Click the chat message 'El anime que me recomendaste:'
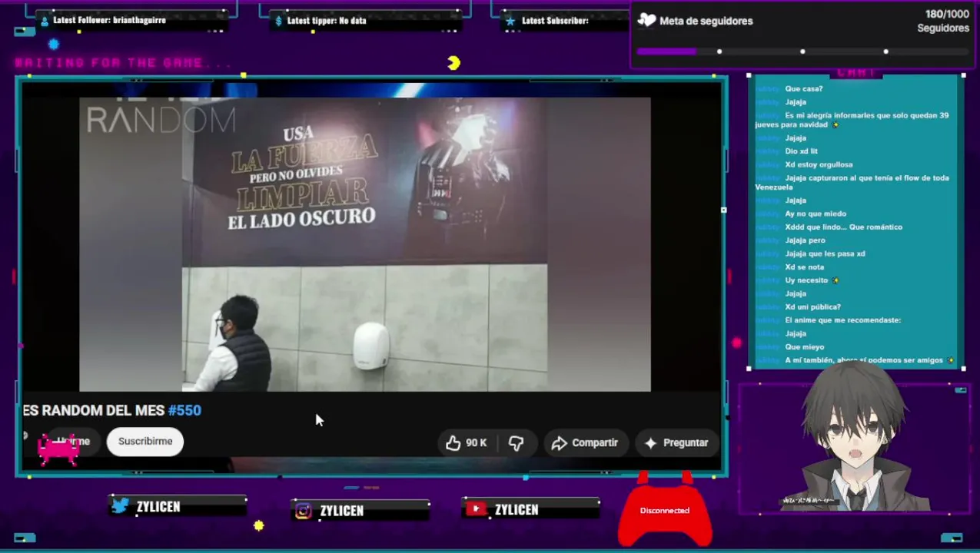The width and height of the screenshot is (980, 553). 842,320
